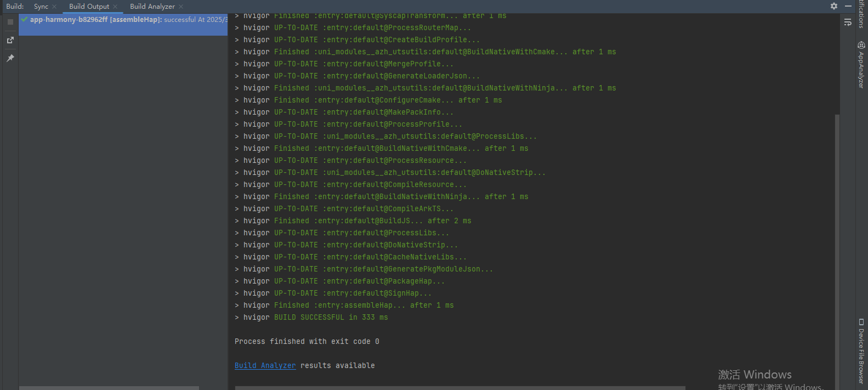The image size is (868, 390).
Task: Expand the entry:default@CompileArkTS line arrow
Action: [x=237, y=209]
